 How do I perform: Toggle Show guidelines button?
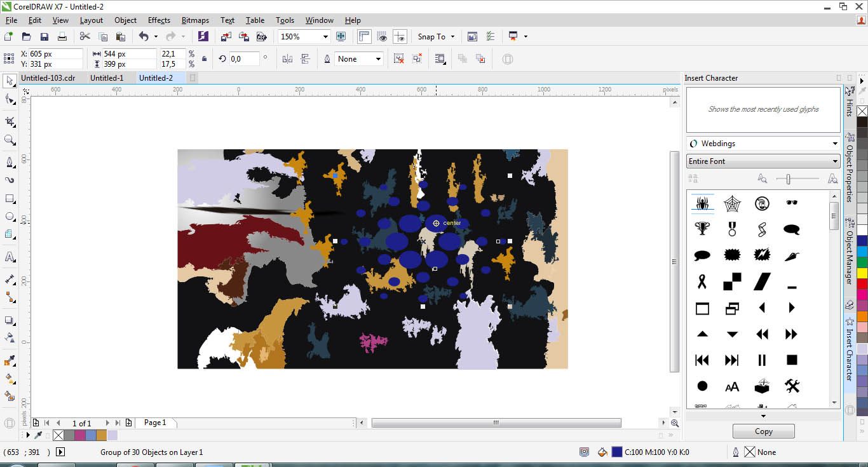click(400, 37)
